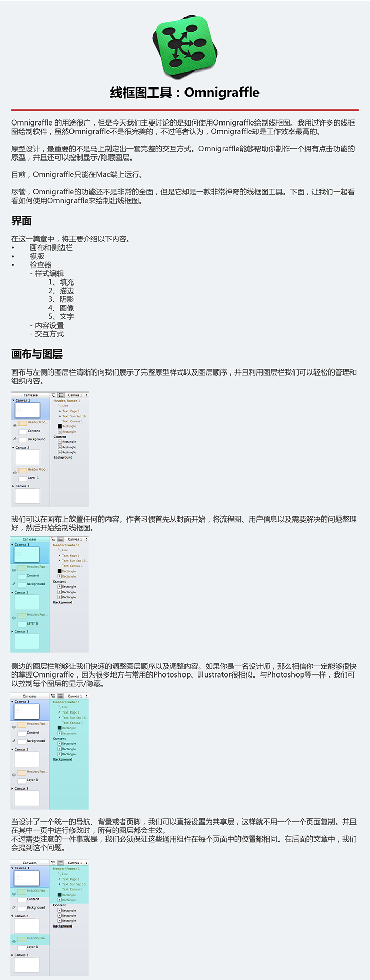Click Canvases header in unhighlighted sidebar screenshot
Viewport: 370px width, 980px height.
[31, 395]
